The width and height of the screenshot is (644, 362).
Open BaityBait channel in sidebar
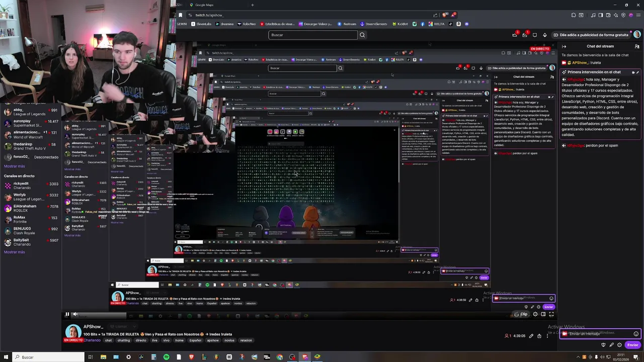(x=31, y=242)
